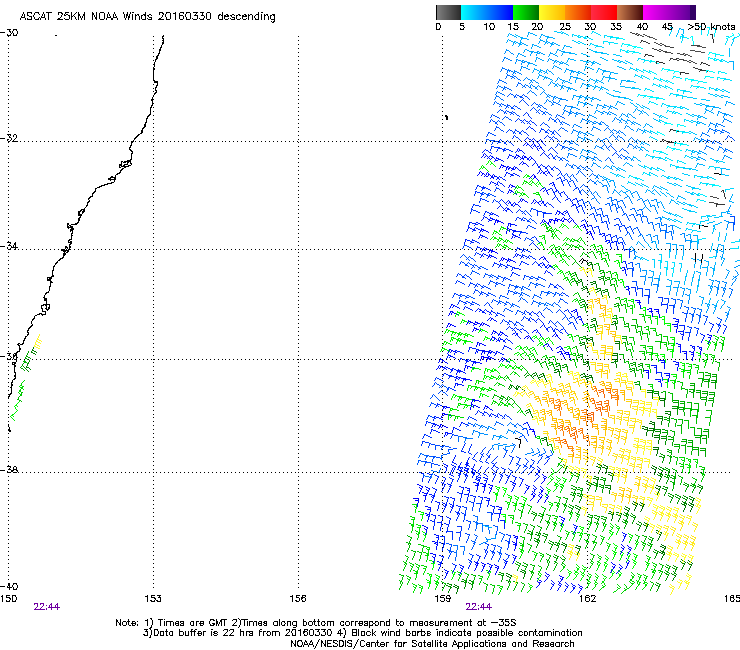Click the latitude label '-34'

tap(9, 246)
